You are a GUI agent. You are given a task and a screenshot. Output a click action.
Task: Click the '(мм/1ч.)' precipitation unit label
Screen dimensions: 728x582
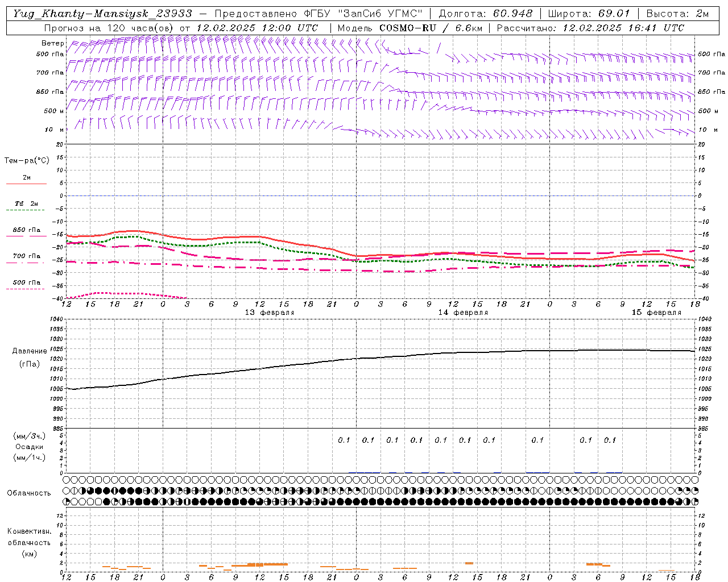tap(30, 458)
